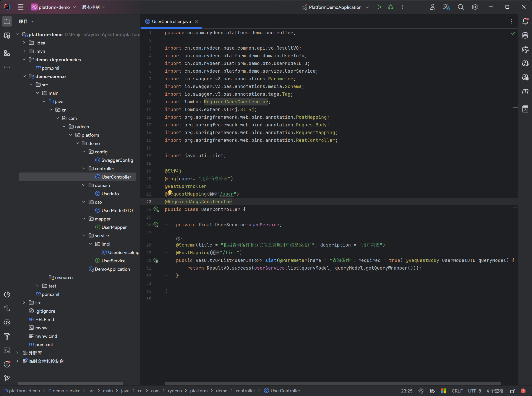Open the 版本控制 dropdown menu
Screen dimensions: 532x396
point(94,7)
